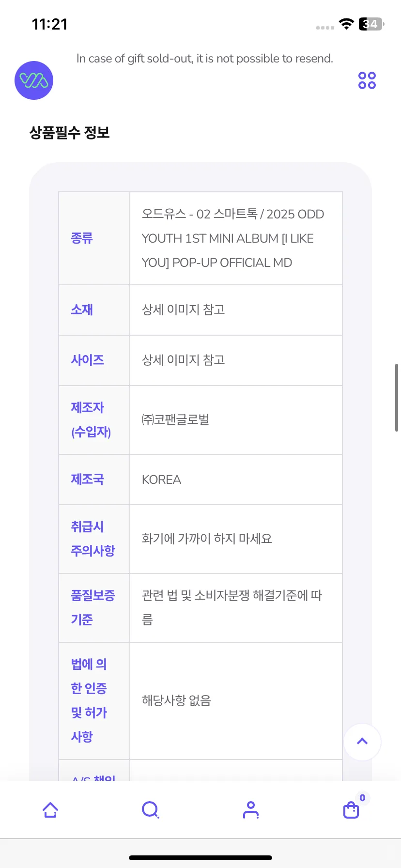The height and width of the screenshot is (868, 401).
Task: Tap the Wi-Fi status icon
Action: click(346, 24)
